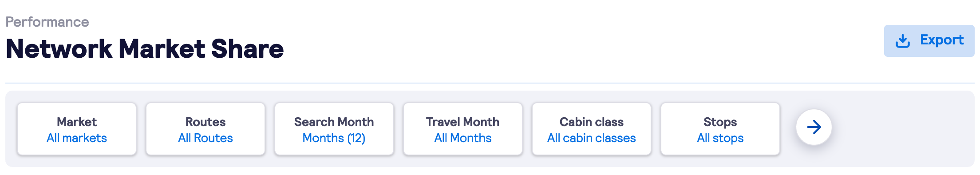This screenshot has width=980, height=175.
Task: Click the download tray icon in Export
Action: (903, 41)
